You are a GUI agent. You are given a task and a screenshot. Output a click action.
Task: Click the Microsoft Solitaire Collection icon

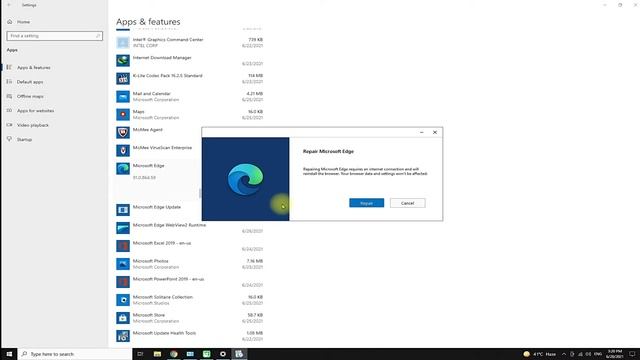(123, 300)
